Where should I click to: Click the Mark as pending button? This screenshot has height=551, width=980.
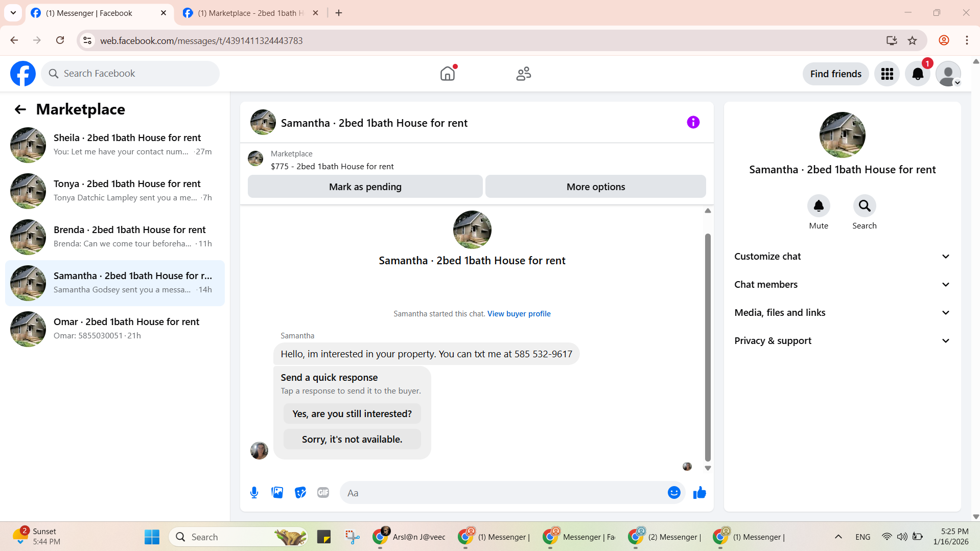(365, 187)
